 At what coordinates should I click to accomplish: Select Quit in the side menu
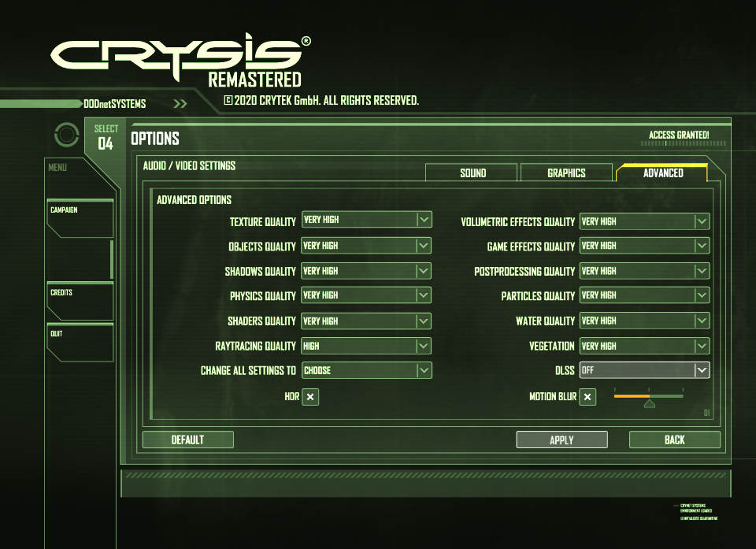pyautogui.click(x=80, y=342)
